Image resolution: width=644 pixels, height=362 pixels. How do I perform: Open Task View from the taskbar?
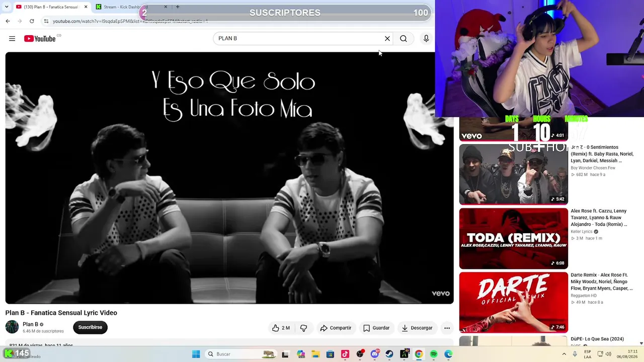(x=285, y=354)
